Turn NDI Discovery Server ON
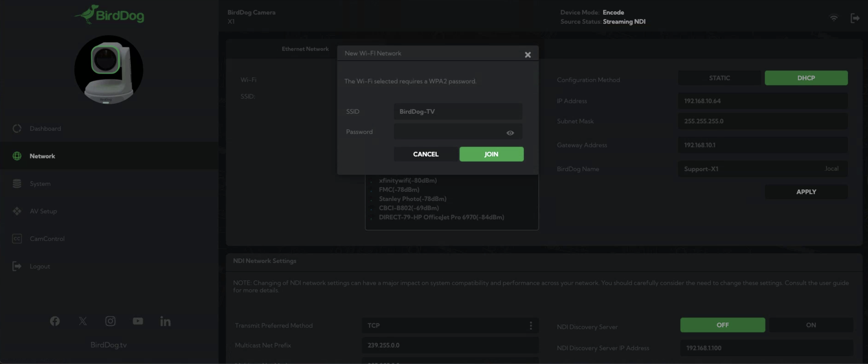 click(811, 325)
